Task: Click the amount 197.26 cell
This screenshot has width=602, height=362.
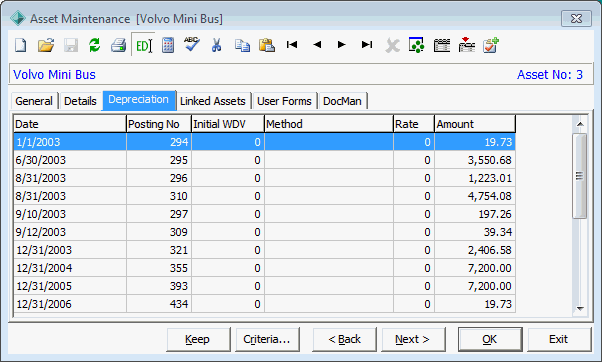Action: pos(475,214)
